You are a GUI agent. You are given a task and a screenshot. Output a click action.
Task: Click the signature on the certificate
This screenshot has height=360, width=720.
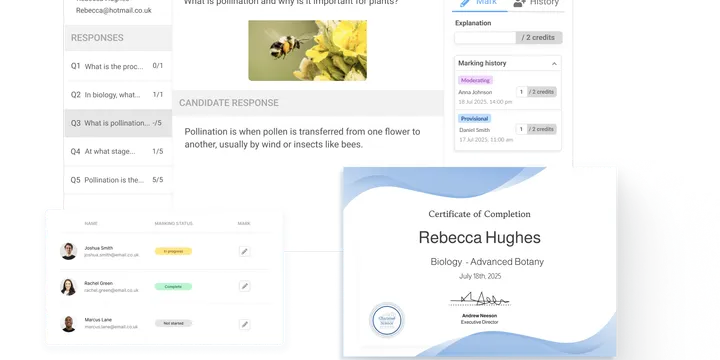coord(479,299)
